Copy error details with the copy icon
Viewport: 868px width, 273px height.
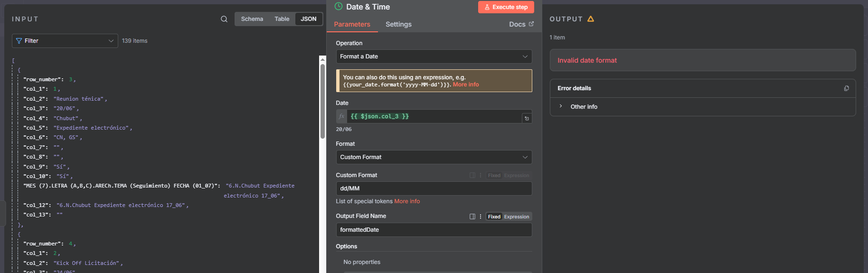pyautogui.click(x=846, y=88)
